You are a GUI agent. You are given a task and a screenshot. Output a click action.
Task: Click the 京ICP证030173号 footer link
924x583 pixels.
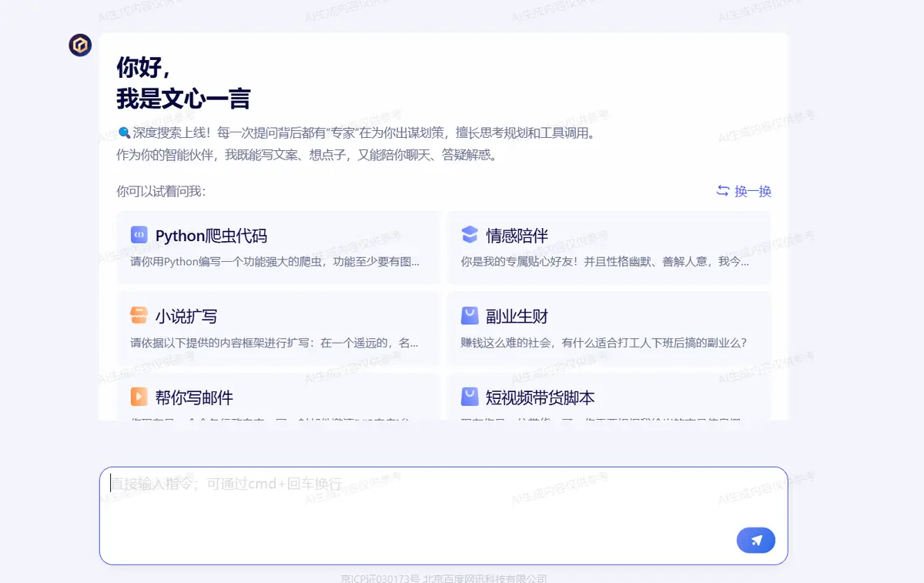(380, 578)
